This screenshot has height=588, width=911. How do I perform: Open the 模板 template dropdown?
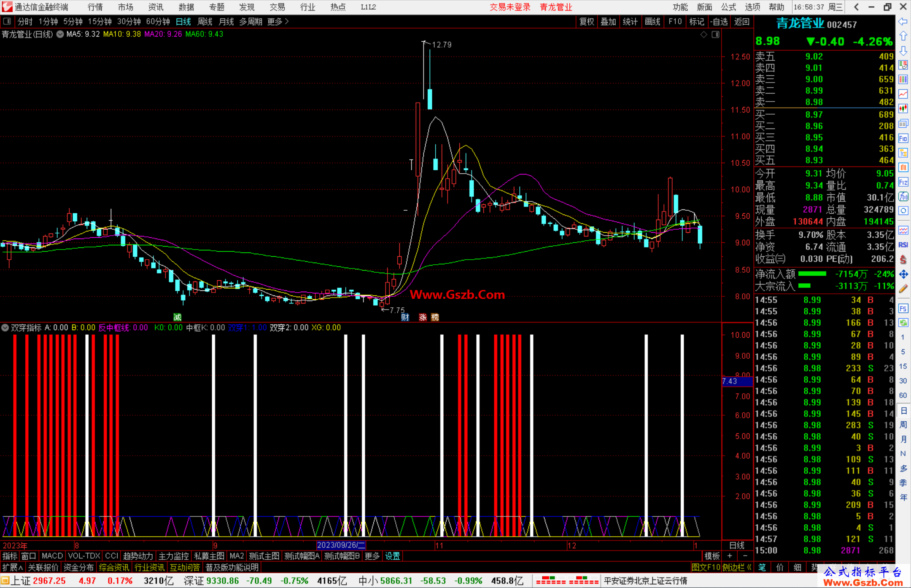(712, 556)
